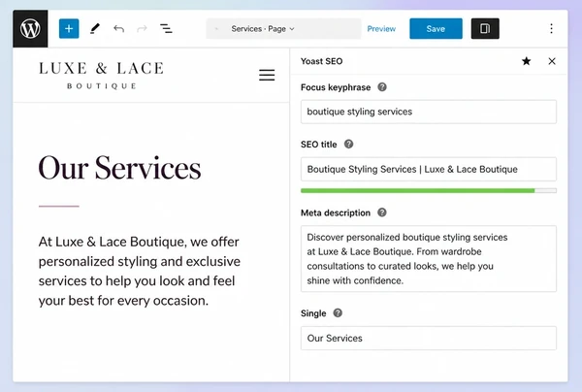Select the paragraph starting At Luxe & Lace
The image size is (582, 392).
(x=140, y=271)
